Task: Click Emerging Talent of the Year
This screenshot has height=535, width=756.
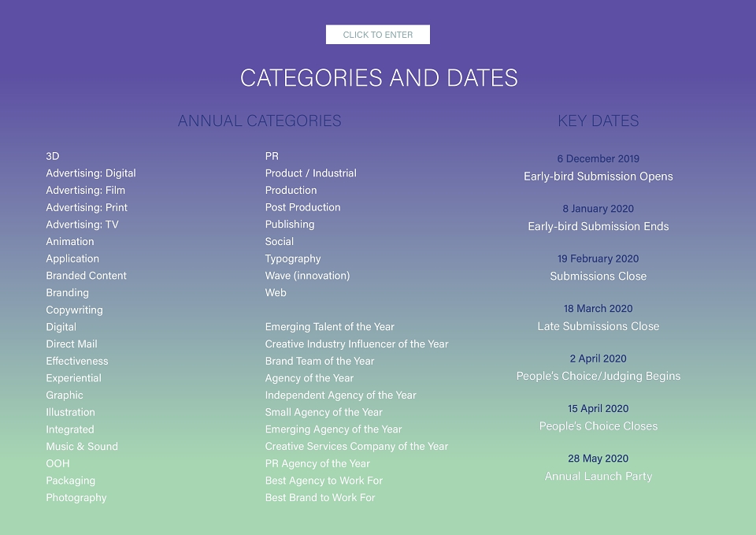Action: click(x=330, y=327)
